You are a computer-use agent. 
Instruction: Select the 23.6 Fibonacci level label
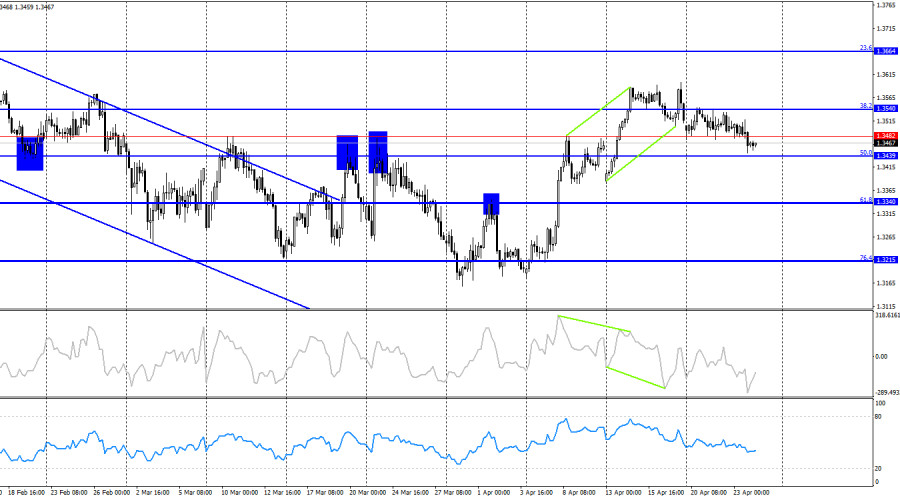(866, 48)
